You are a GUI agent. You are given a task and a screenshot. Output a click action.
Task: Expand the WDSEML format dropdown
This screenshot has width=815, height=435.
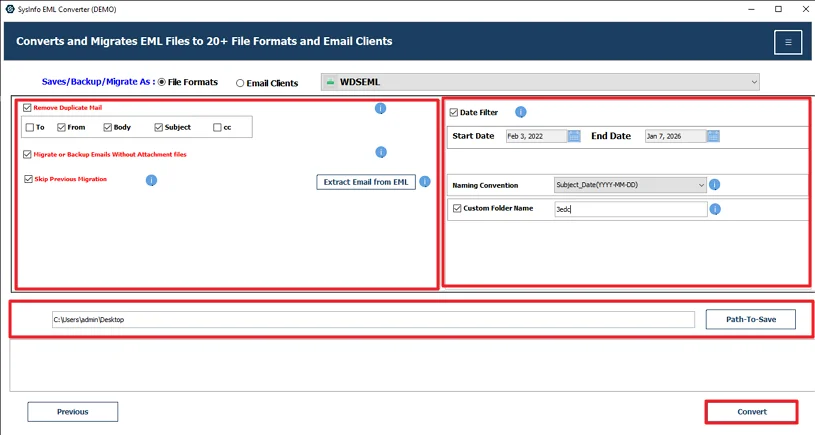click(x=540, y=82)
